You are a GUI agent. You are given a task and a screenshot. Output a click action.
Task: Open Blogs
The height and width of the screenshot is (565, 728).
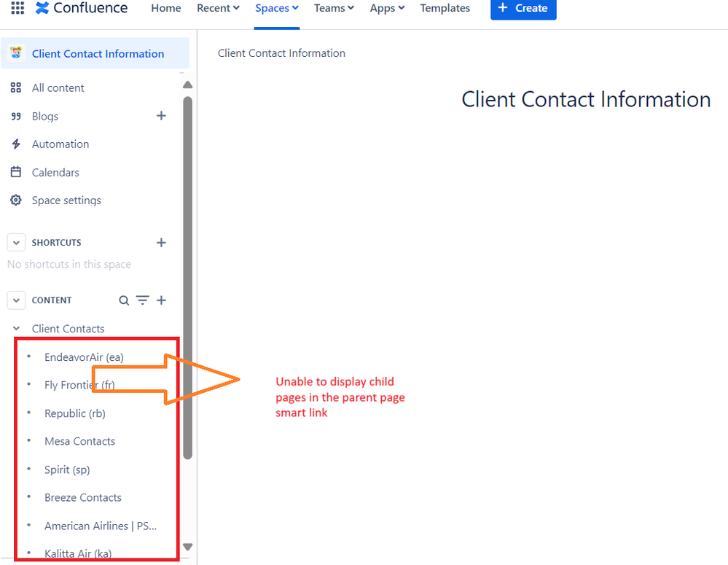click(x=45, y=116)
